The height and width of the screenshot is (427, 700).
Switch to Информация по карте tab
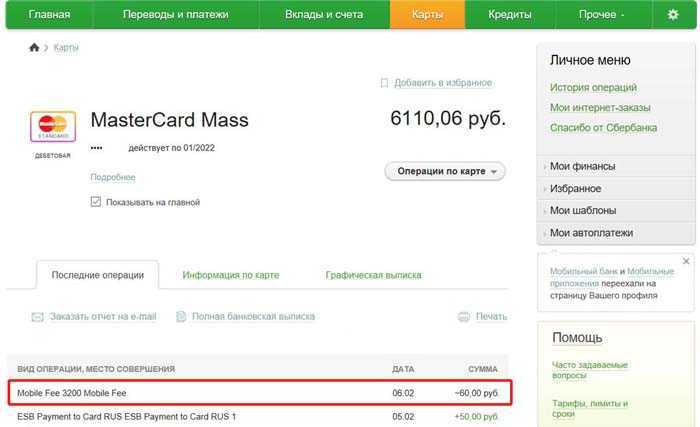(x=231, y=275)
